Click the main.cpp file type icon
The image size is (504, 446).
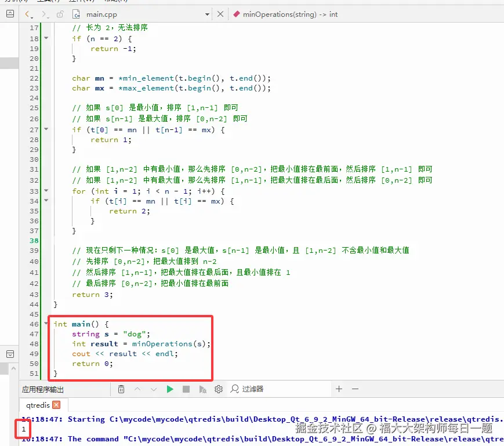76,14
